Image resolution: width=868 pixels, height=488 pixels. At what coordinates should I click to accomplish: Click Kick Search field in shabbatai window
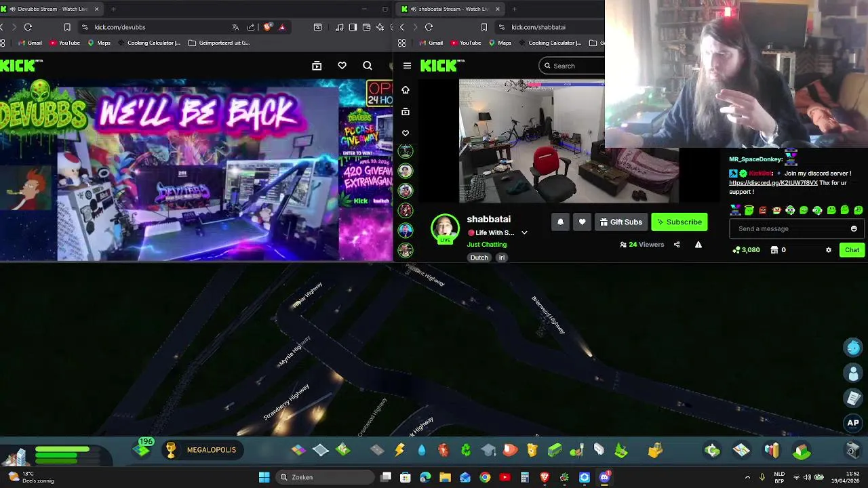coord(572,66)
